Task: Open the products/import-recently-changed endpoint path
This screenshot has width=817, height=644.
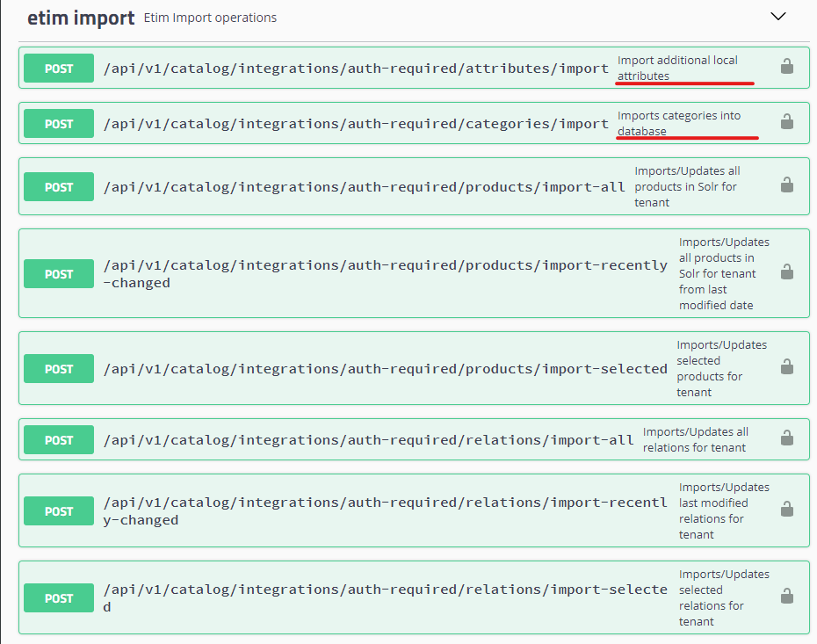Action: [x=386, y=273]
